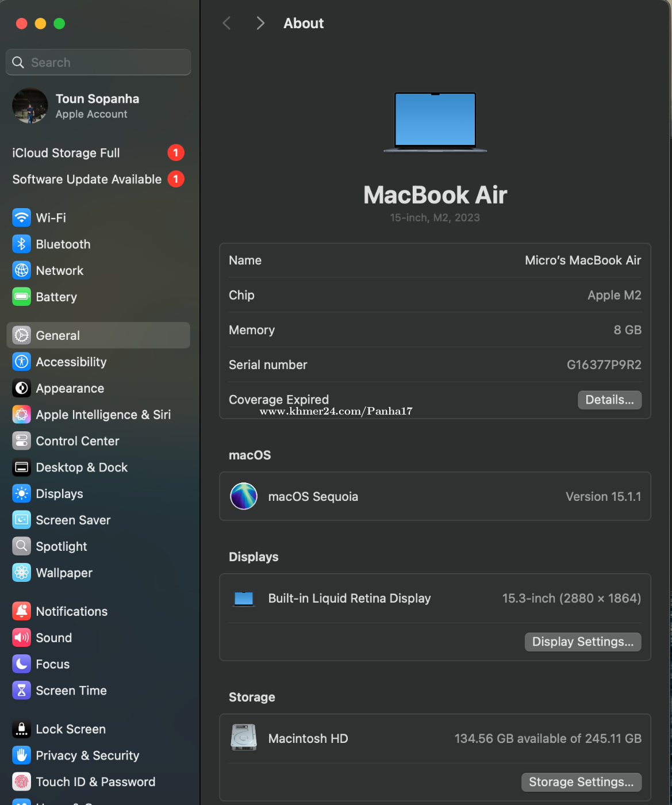This screenshot has width=672, height=805.
Task: Click the macOS Sequoia logo icon
Action: click(244, 496)
